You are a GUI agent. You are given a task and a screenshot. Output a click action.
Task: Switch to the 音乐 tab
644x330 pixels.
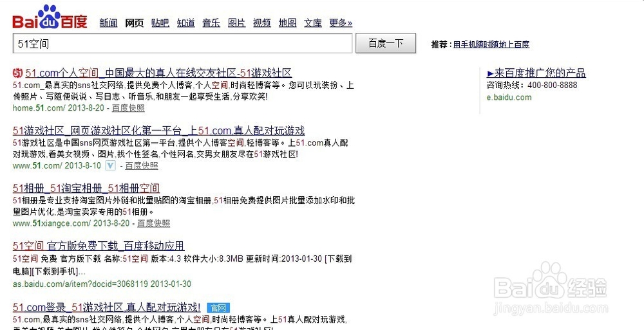pyautogui.click(x=211, y=23)
